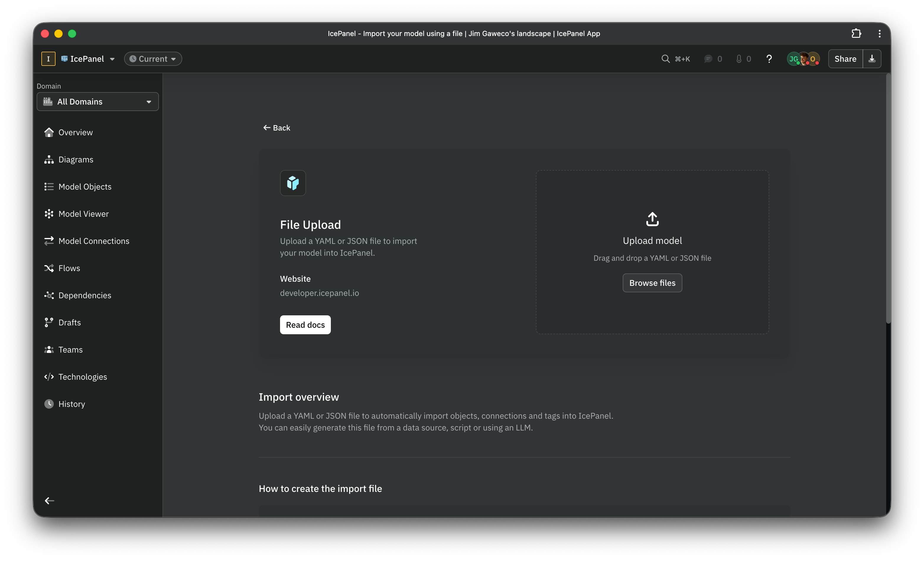924x561 pixels.
Task: Open the Flows section
Action: coord(69,268)
